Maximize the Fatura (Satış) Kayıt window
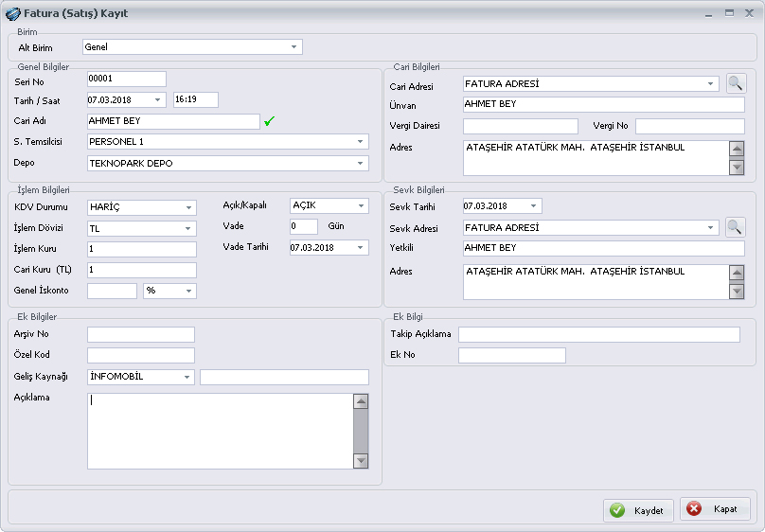 tap(729, 13)
